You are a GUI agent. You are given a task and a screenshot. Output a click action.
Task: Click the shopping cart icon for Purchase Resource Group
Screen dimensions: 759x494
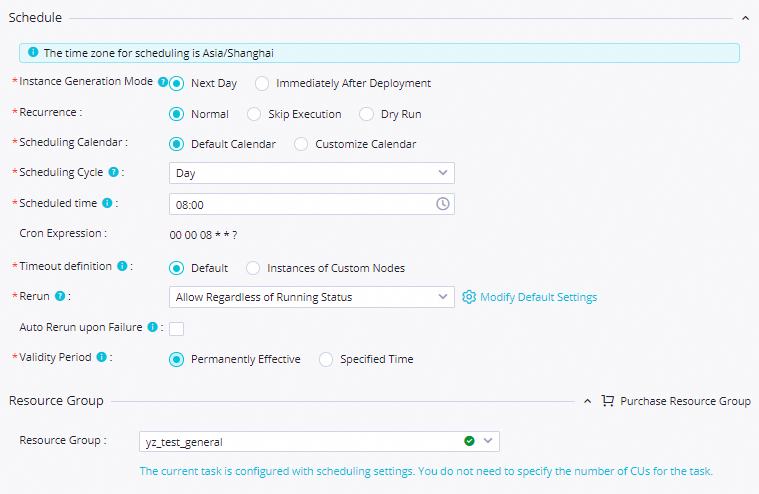pos(607,401)
